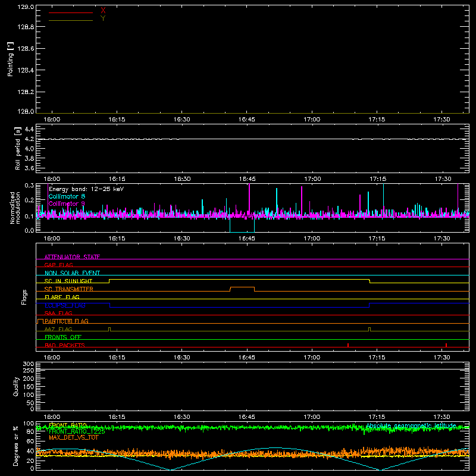
Task: Click the ATTENUATOR_STATE flag label
Action: 72,257
